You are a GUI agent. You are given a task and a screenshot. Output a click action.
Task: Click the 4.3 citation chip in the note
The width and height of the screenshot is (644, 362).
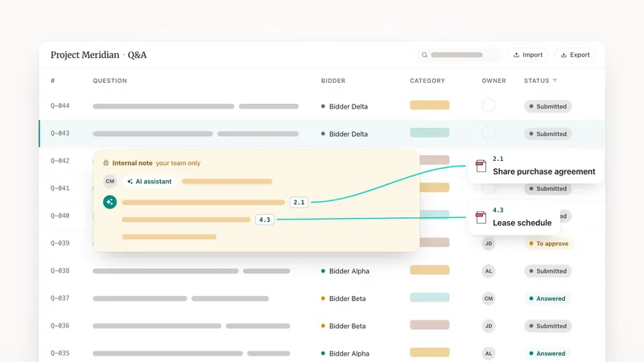coord(265,220)
